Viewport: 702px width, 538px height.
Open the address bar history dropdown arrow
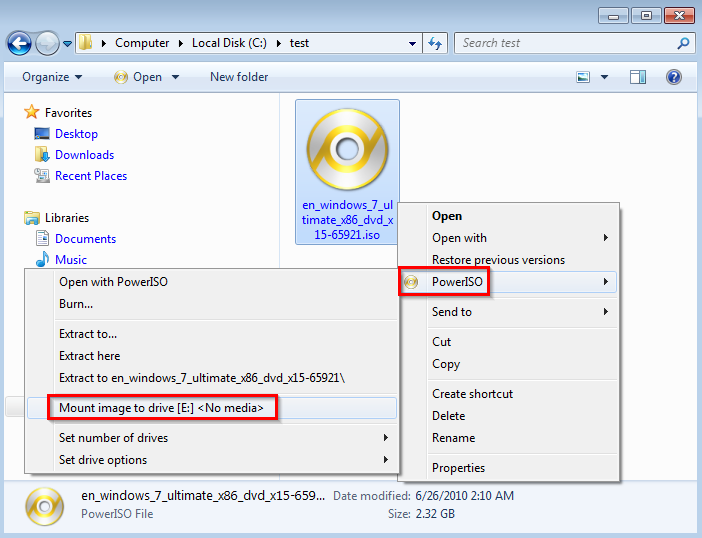tap(413, 43)
